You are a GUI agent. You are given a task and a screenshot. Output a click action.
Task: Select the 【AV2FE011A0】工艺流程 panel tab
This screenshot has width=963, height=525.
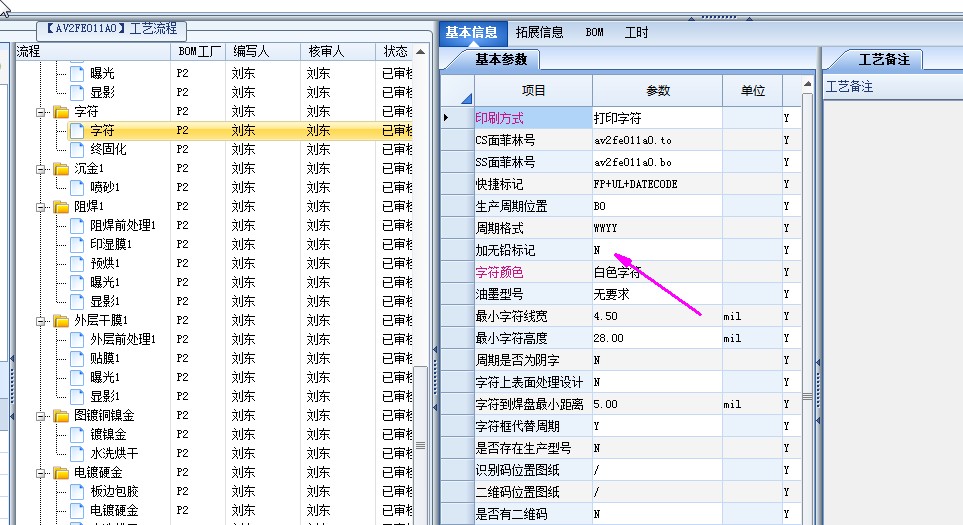tap(112, 28)
